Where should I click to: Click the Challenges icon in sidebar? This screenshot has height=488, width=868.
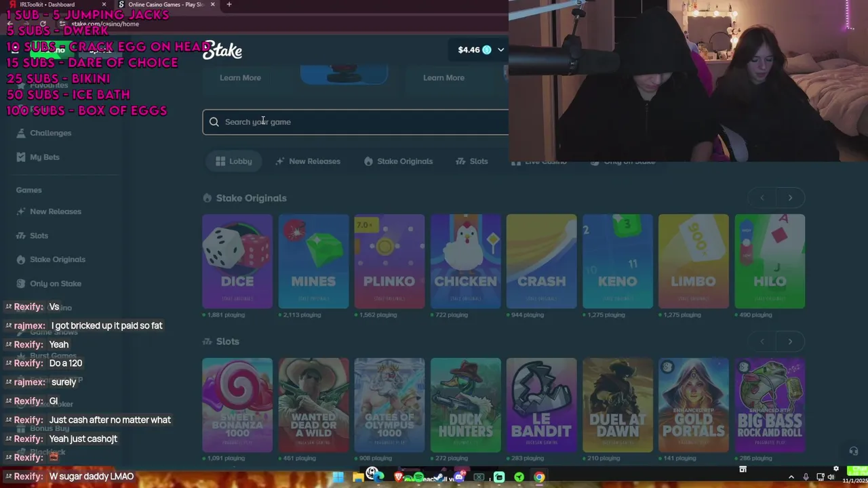tap(21, 133)
